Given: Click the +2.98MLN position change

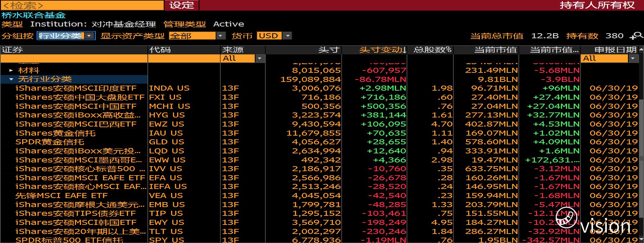Looking at the screenshot, I should 383,88.
